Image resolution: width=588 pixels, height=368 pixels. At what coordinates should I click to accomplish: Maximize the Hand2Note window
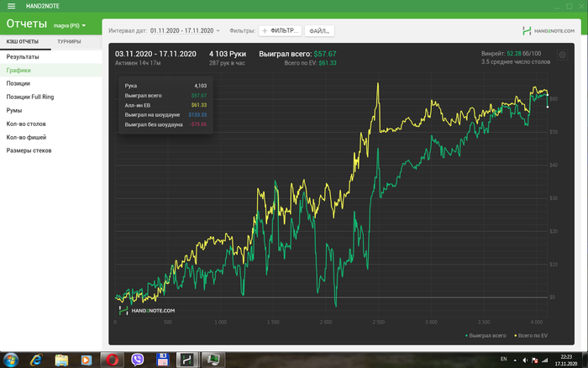tap(570, 7)
